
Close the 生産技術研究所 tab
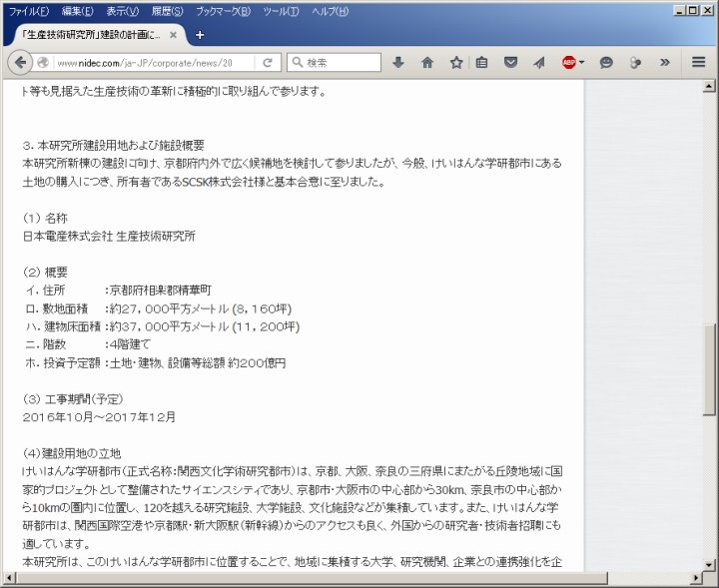tap(173, 35)
